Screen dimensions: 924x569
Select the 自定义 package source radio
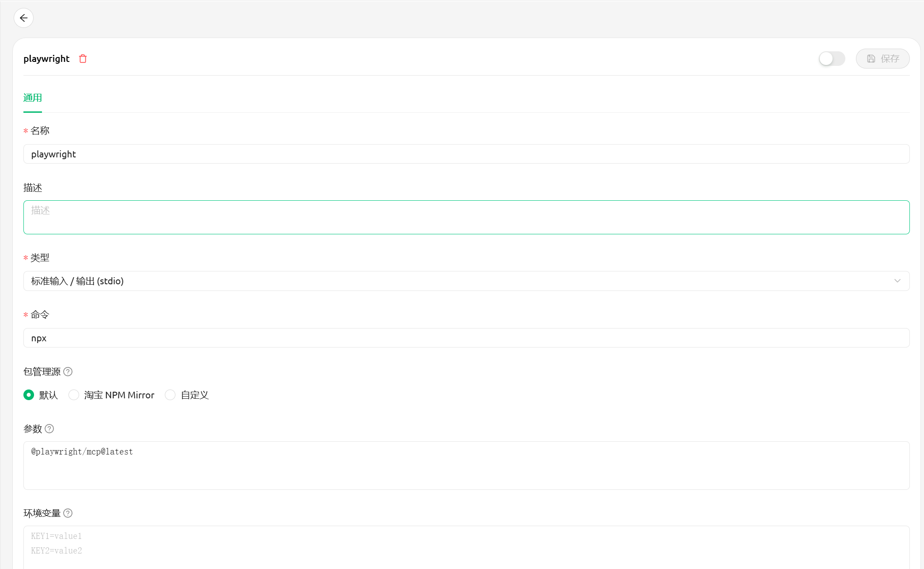coord(170,395)
